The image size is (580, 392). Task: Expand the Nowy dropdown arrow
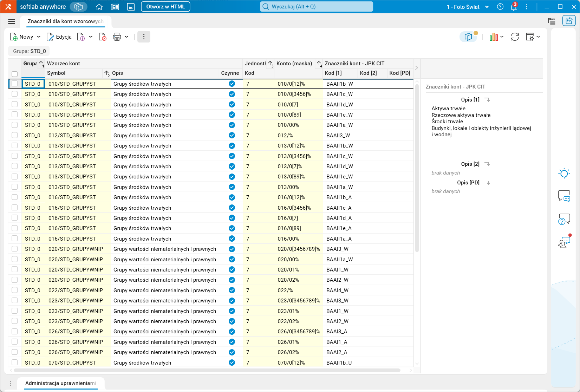coord(39,37)
